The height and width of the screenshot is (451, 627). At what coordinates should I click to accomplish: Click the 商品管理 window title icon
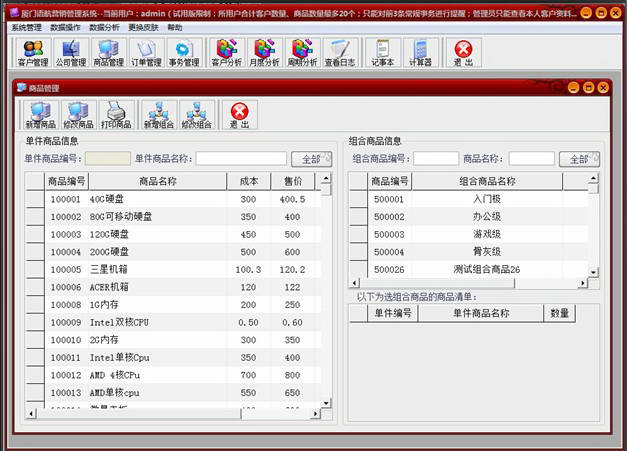tap(21, 88)
